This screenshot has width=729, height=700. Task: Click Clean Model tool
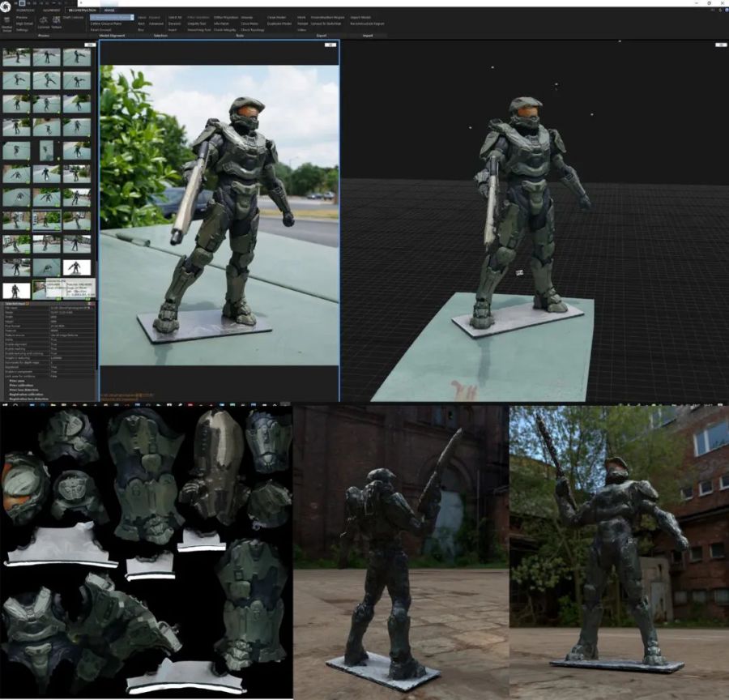(277, 18)
